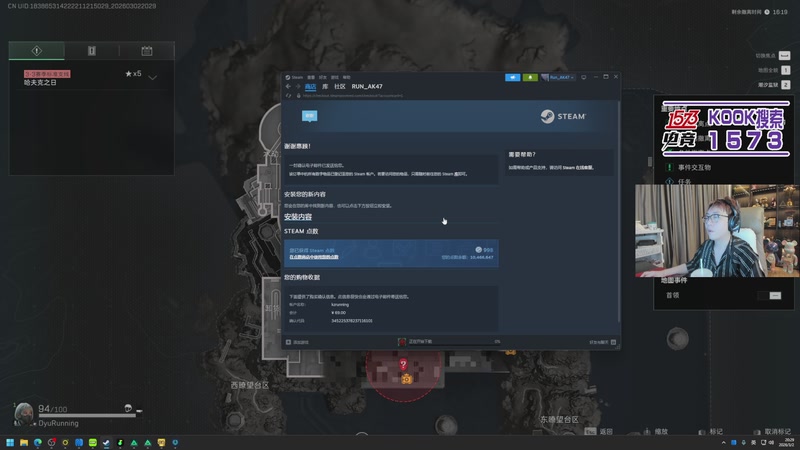Image resolution: width=800 pixels, height=450 pixels.
Task: Click the 取消标记 unmark hint
Action: (x=772, y=432)
